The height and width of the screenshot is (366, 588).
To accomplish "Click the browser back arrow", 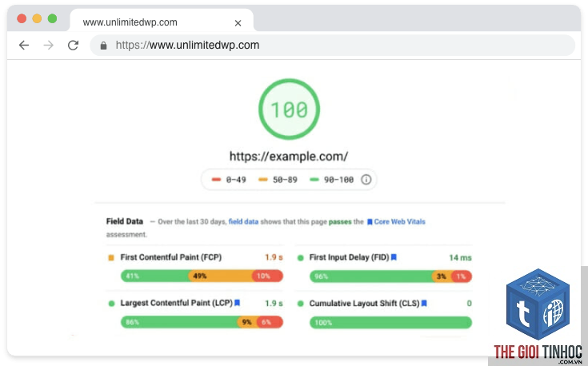I will 24,46.
